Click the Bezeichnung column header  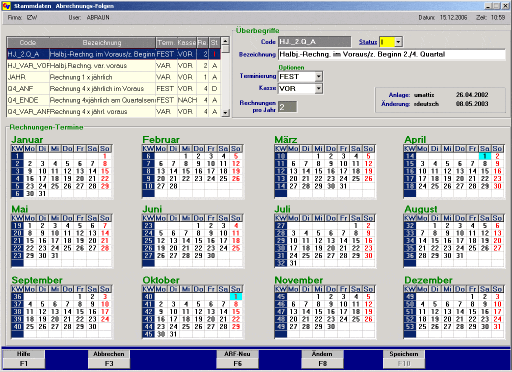(102, 43)
